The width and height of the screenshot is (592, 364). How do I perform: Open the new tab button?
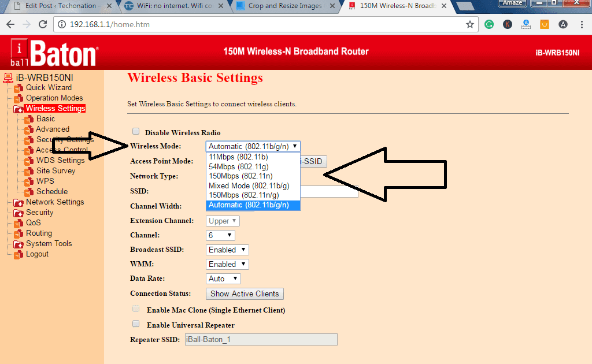point(465,6)
